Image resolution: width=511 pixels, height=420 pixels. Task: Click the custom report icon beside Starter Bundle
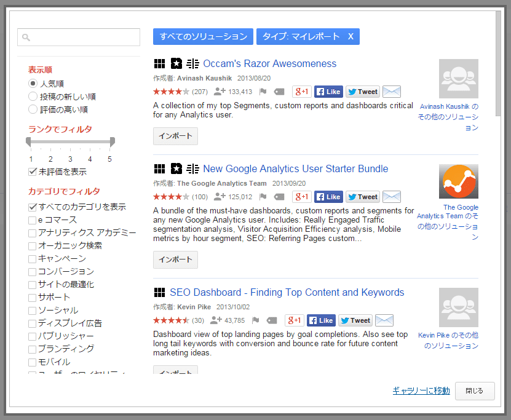[x=192, y=168]
